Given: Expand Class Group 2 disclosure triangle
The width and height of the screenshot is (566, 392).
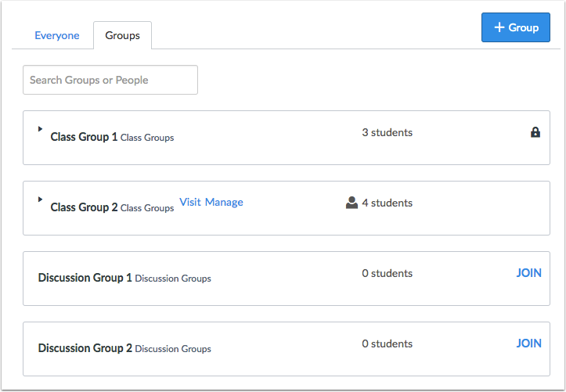Looking at the screenshot, I should (41, 200).
